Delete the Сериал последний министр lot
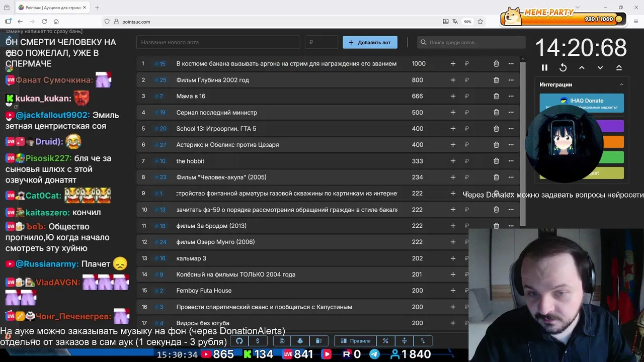 496,112
